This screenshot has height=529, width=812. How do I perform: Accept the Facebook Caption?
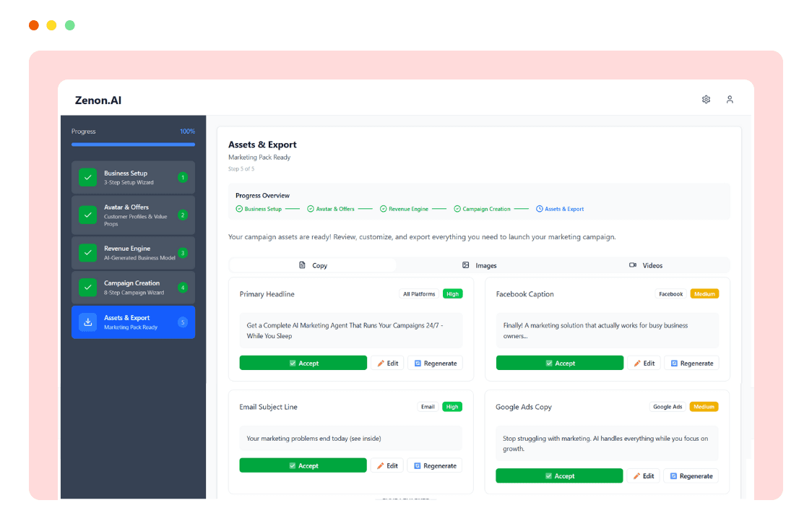pyautogui.click(x=559, y=363)
